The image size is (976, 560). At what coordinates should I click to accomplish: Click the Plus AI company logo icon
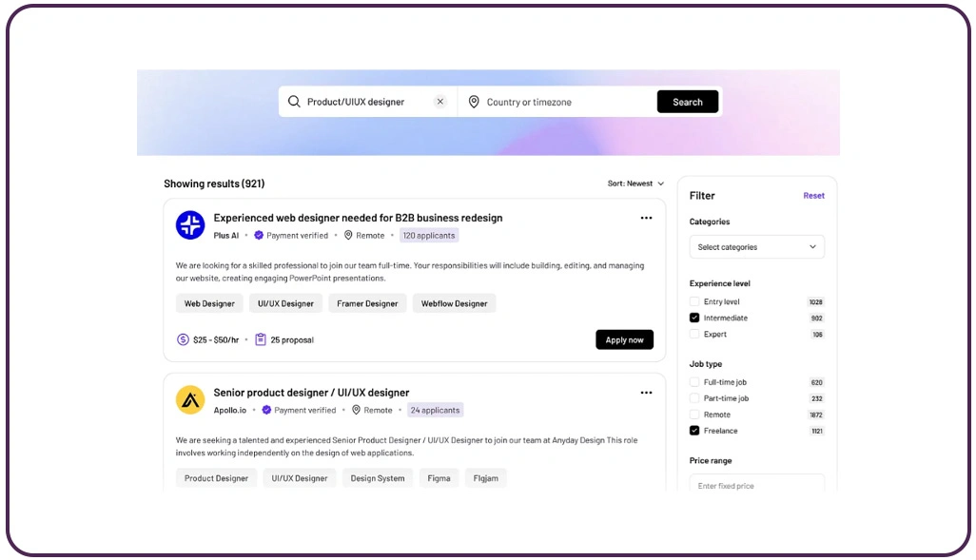[x=189, y=224]
